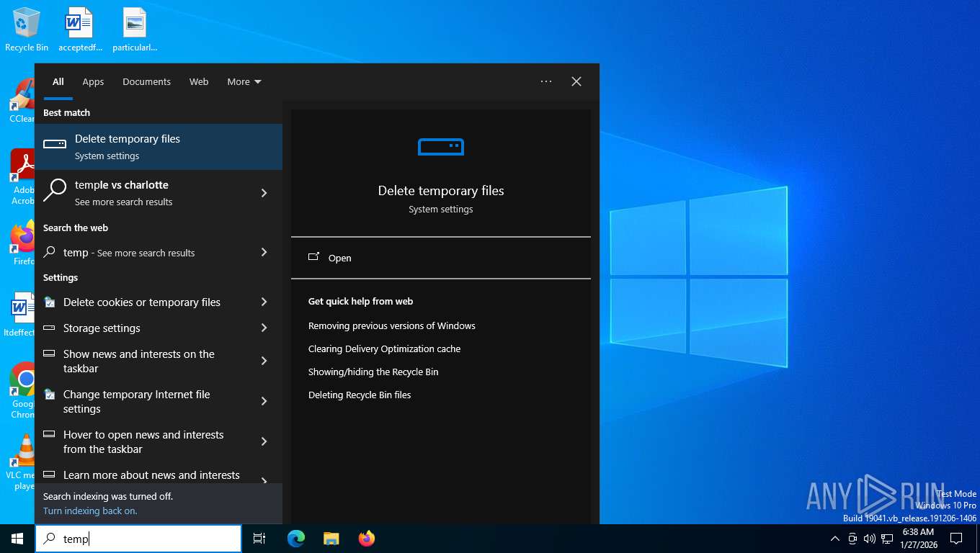Image resolution: width=980 pixels, height=553 pixels.
Task: Launch Firefox from the taskbar
Action: coord(367,539)
